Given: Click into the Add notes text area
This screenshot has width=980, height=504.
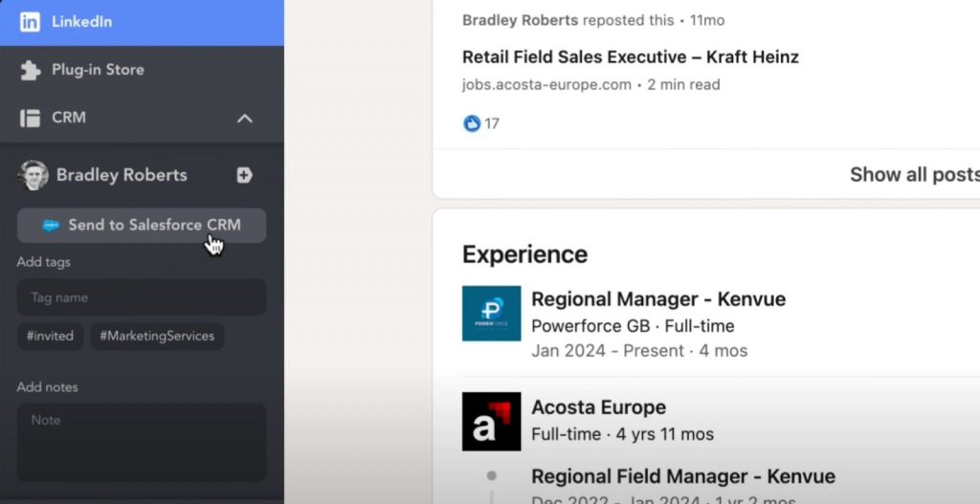Looking at the screenshot, I should tap(142, 442).
